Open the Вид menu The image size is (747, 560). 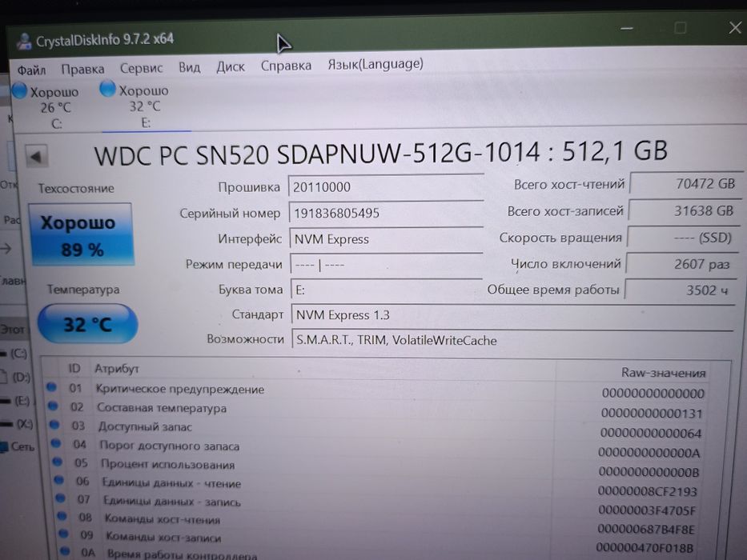189,68
